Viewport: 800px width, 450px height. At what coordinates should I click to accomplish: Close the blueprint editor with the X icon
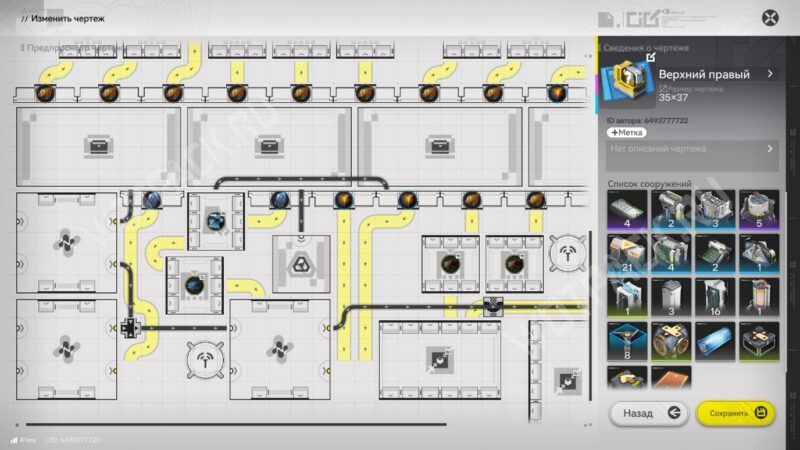click(770, 18)
